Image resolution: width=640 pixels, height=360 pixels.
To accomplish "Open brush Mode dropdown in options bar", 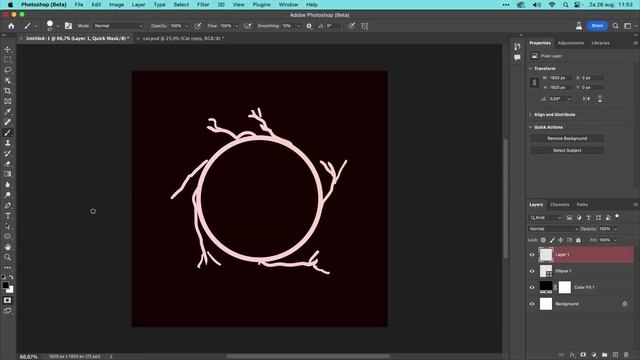I will pyautogui.click(x=118, y=26).
